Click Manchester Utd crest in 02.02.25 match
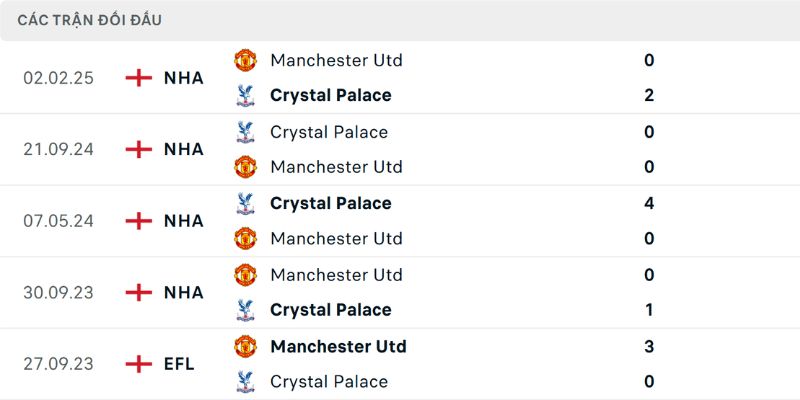Screen dimensions: 800x400 click(x=245, y=60)
